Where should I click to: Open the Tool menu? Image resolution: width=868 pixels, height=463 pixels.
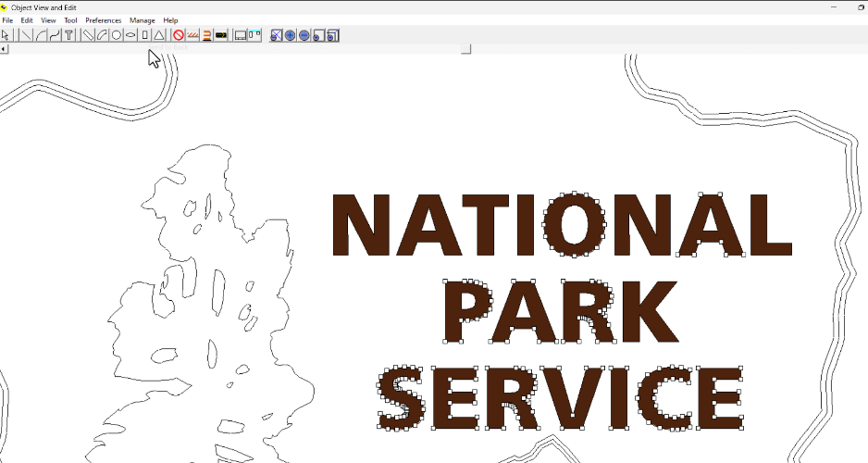[70, 20]
